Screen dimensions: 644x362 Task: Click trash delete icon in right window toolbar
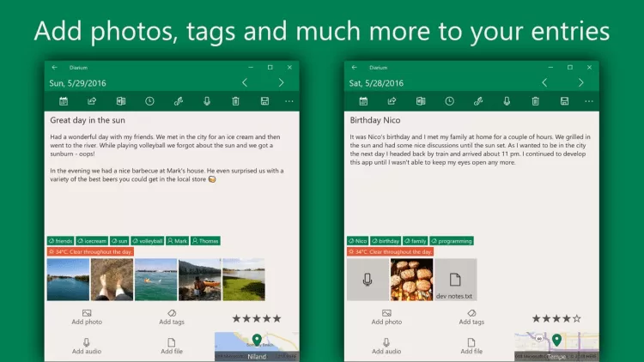536,101
